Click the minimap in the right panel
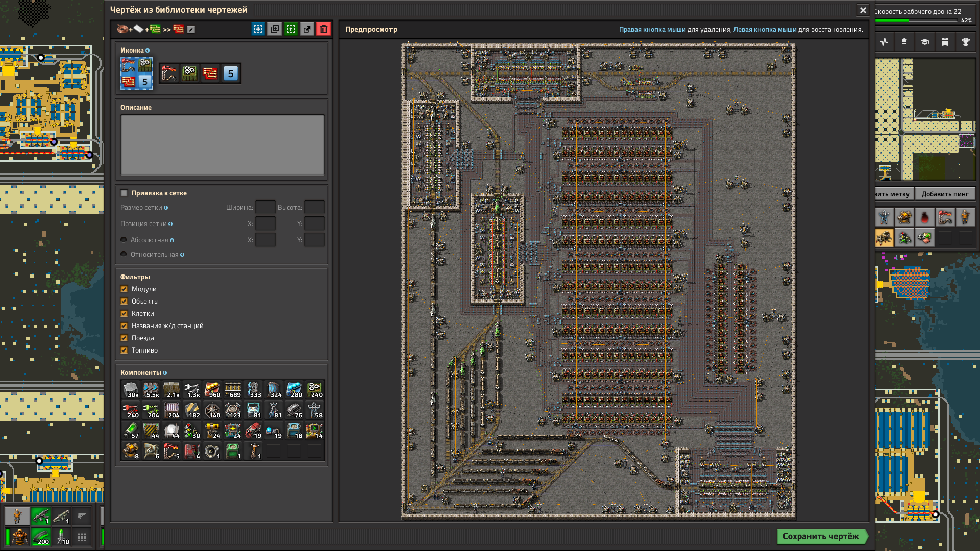This screenshot has width=980, height=551. 925,119
